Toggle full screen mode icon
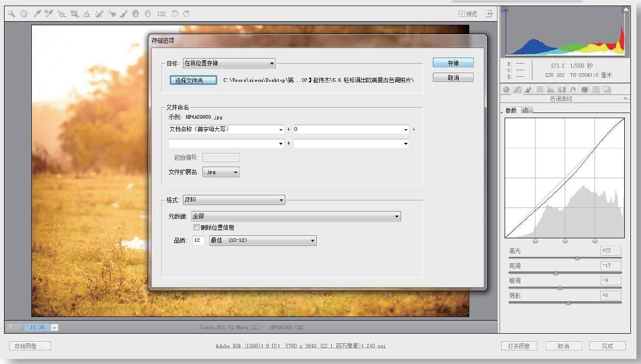Image resolution: width=641 pixels, height=364 pixels. click(488, 14)
